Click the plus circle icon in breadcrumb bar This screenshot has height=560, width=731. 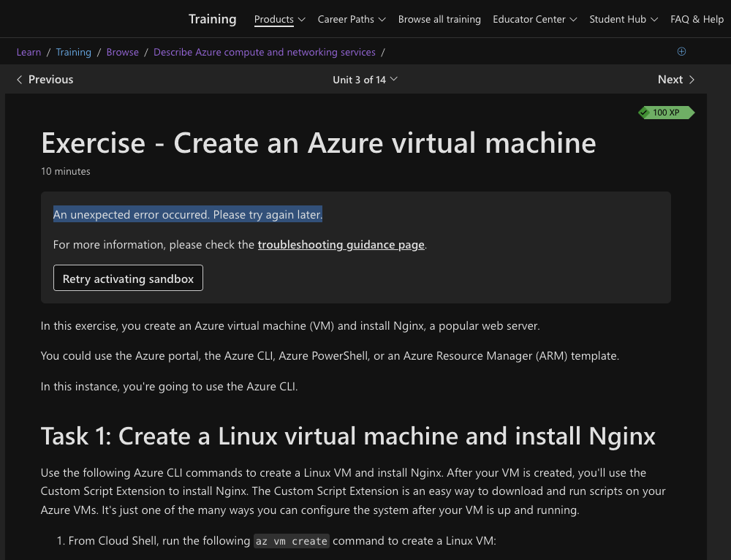[x=681, y=51]
